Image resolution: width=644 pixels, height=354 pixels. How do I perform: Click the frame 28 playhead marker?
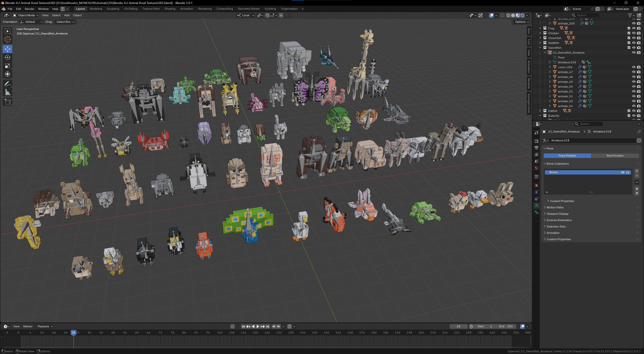(x=73, y=333)
